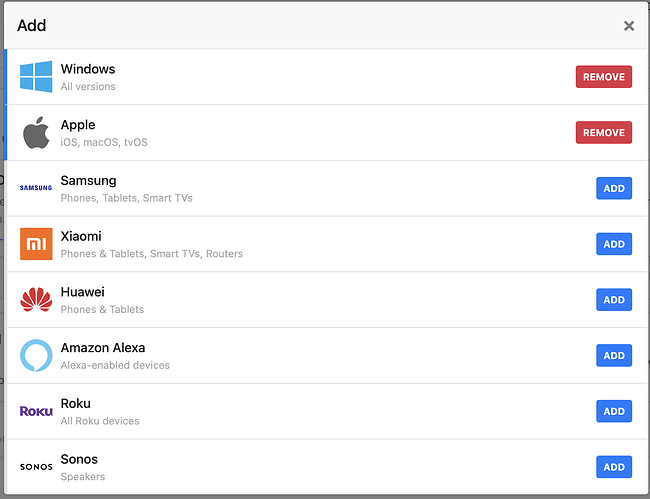Viewport: 650px width, 499px height.
Task: Add Samsung devices
Action: [x=614, y=188]
